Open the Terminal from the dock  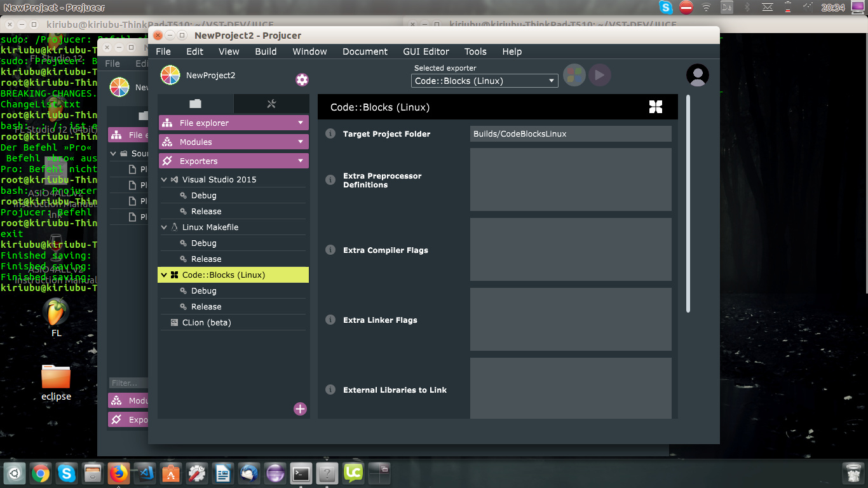(301, 473)
